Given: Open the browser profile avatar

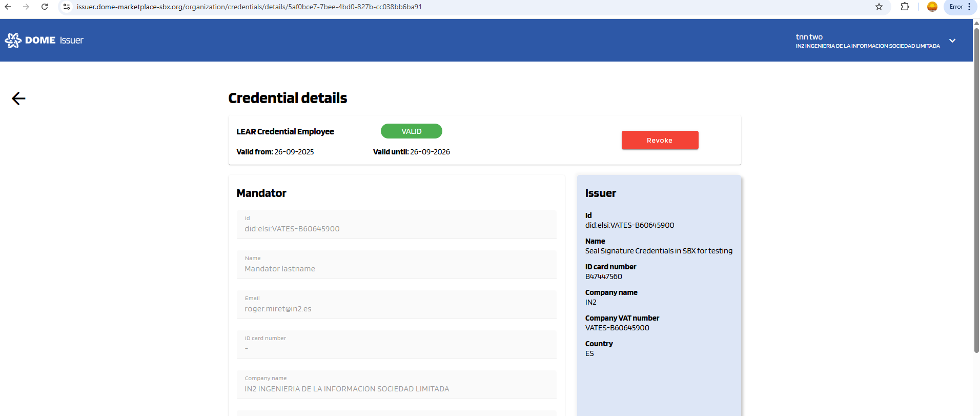Looking at the screenshot, I should coord(932,7).
